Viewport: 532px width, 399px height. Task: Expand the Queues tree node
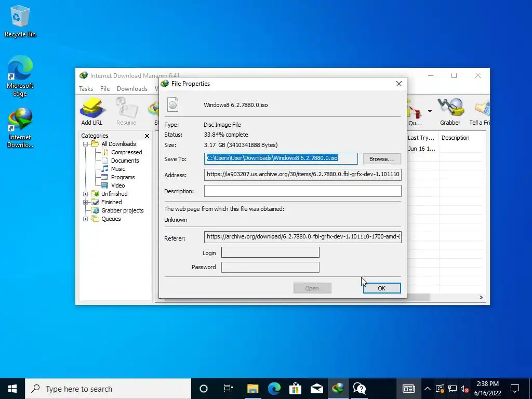click(86, 219)
